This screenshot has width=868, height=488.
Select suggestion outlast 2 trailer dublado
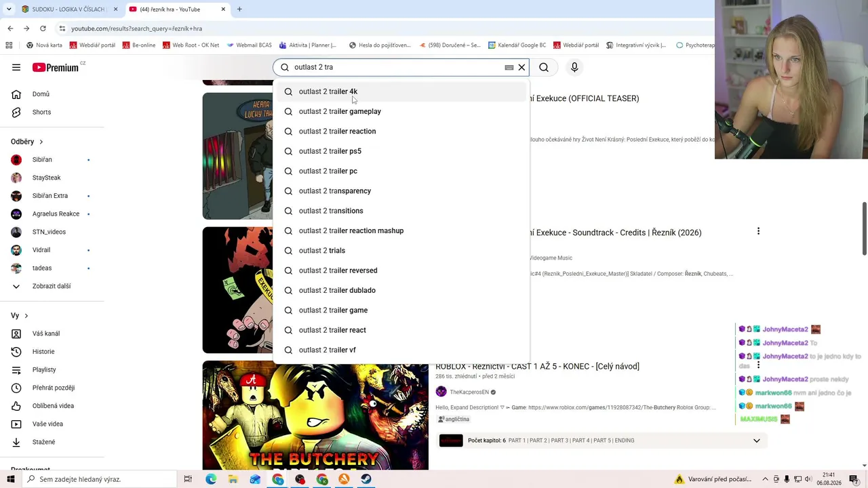(x=401, y=290)
